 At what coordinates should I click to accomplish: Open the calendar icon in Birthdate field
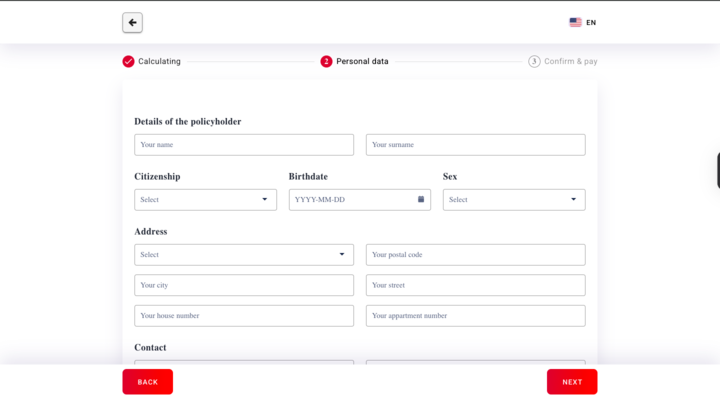421,200
